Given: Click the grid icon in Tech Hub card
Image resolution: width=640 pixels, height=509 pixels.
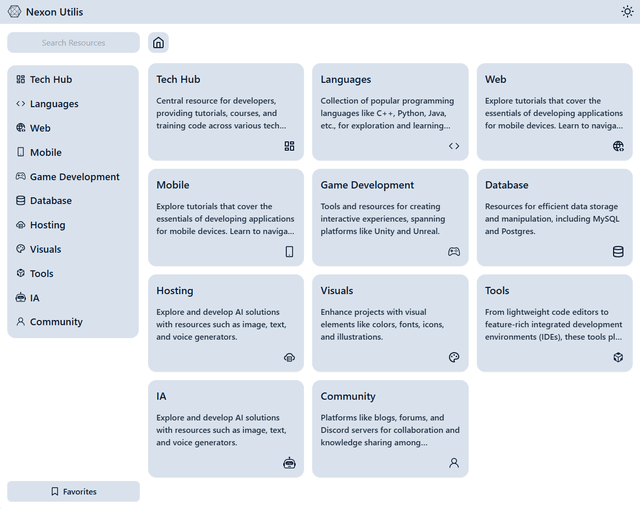Looking at the screenshot, I should tap(289, 146).
